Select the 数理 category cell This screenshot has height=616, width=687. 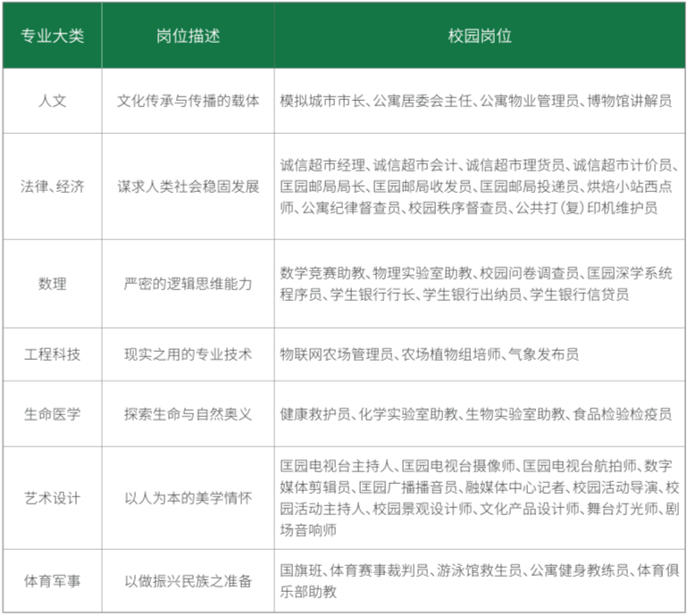[52, 284]
